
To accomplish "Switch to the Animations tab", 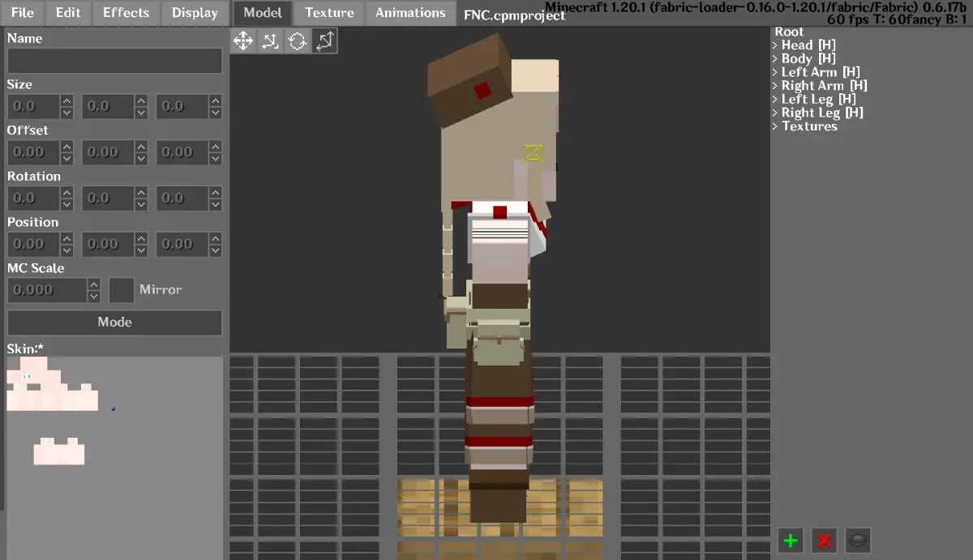I will point(410,13).
